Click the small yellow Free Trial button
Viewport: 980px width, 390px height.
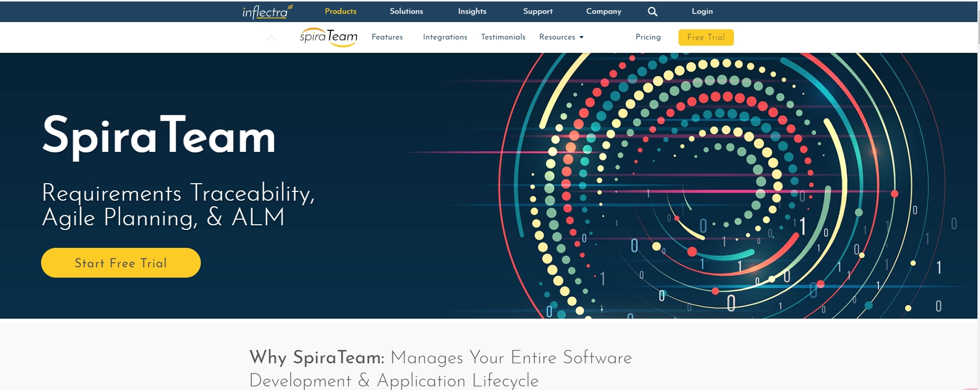click(x=706, y=37)
